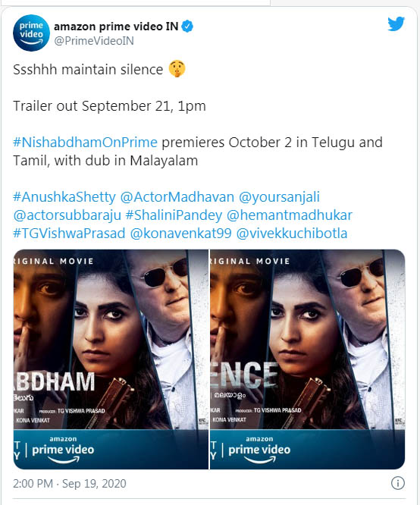The width and height of the screenshot is (420, 505).
Task: Follow the #ShaliniPandey hashtag
Action: pos(174,215)
